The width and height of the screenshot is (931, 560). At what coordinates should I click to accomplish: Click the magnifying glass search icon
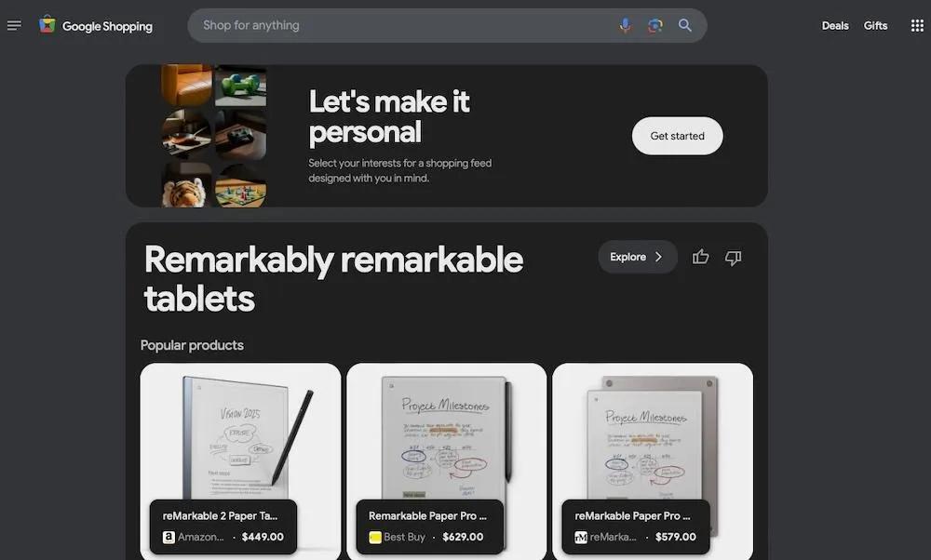coord(684,25)
